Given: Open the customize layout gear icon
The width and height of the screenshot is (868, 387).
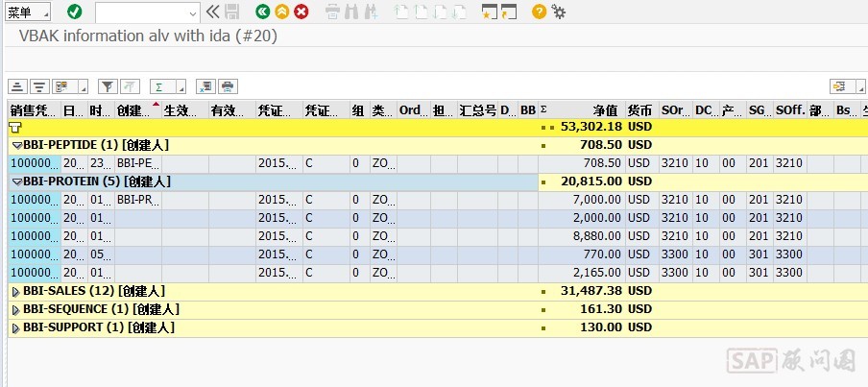Looking at the screenshot, I should (x=558, y=12).
